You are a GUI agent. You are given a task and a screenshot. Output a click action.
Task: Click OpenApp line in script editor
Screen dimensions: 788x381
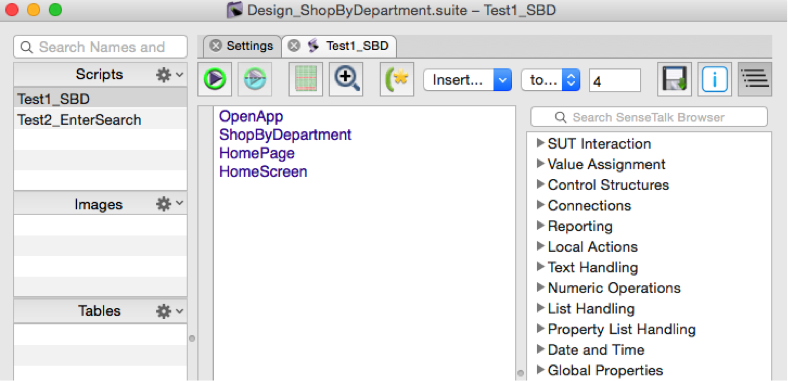[x=251, y=117]
